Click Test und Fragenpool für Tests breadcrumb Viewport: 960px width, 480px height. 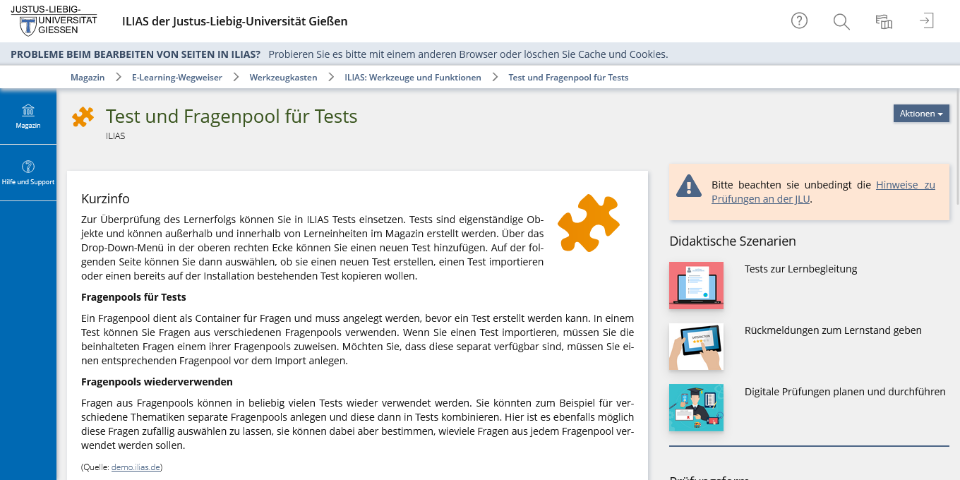(x=568, y=77)
